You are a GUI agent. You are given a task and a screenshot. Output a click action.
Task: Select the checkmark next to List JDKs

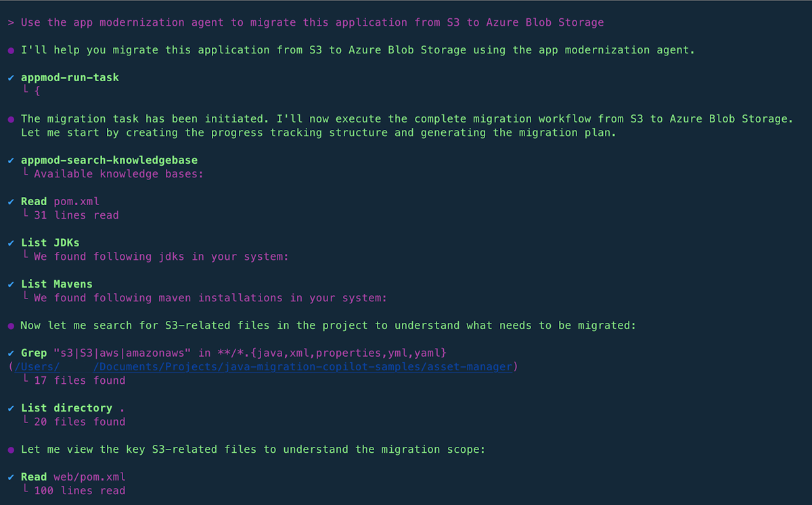point(11,243)
